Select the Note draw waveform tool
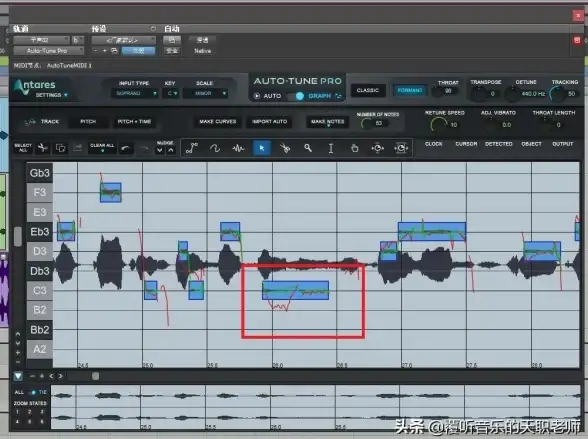588x439 pixels. click(x=238, y=148)
